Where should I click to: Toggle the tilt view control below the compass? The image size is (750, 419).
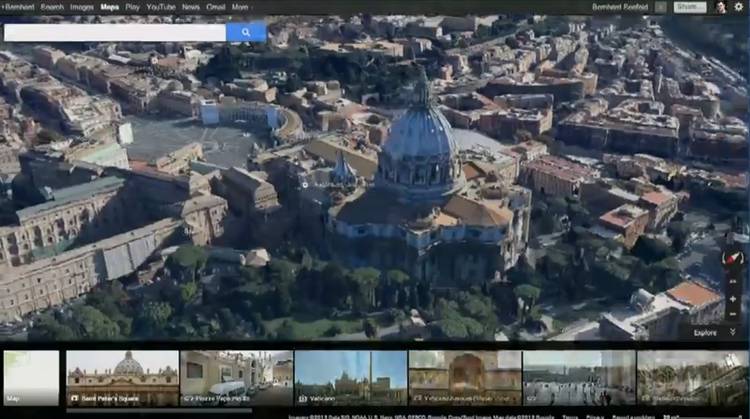(732, 282)
